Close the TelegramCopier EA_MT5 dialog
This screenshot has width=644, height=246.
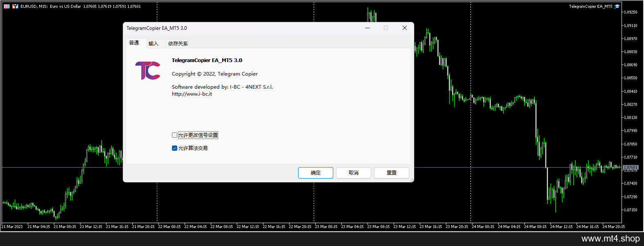(x=405, y=28)
